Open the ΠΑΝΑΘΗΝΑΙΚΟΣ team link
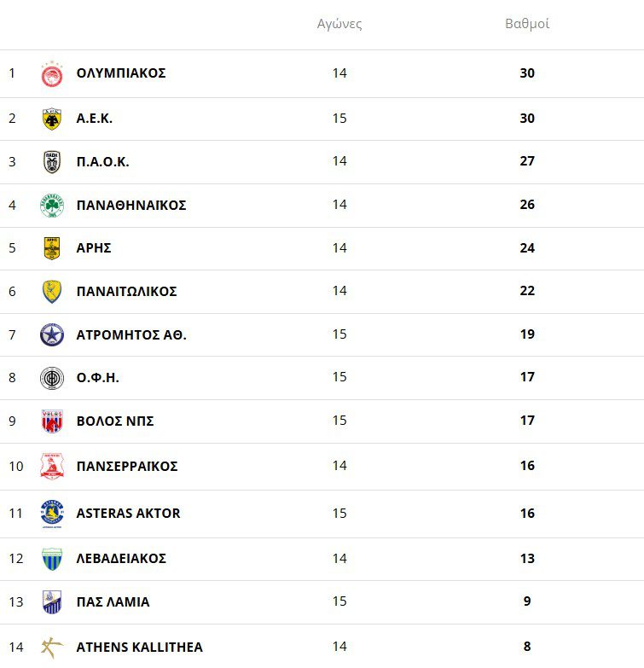The height and width of the screenshot is (668, 644). (x=131, y=206)
